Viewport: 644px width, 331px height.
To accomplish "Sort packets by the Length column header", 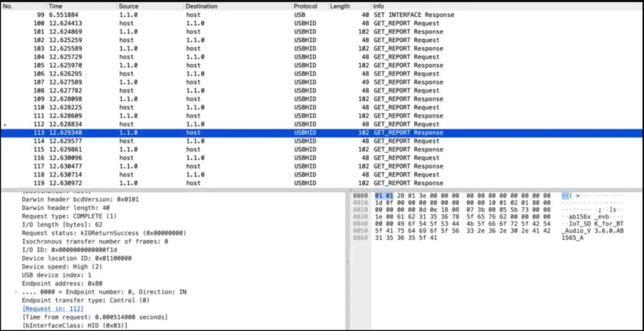I will [x=350, y=6].
